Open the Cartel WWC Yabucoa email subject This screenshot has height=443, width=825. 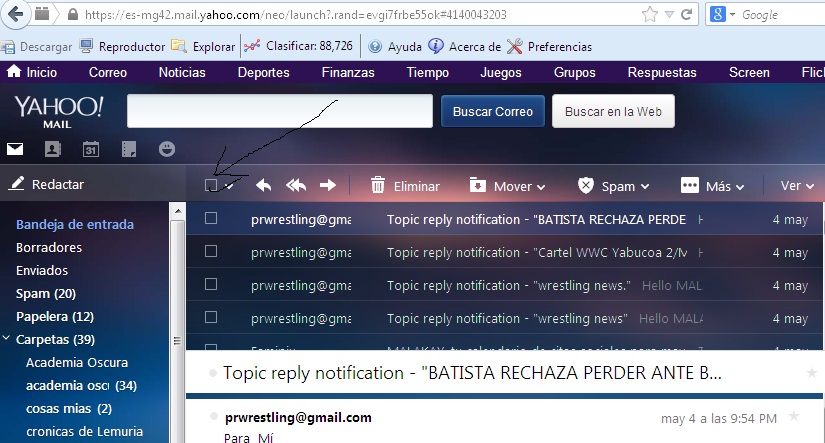(537, 253)
